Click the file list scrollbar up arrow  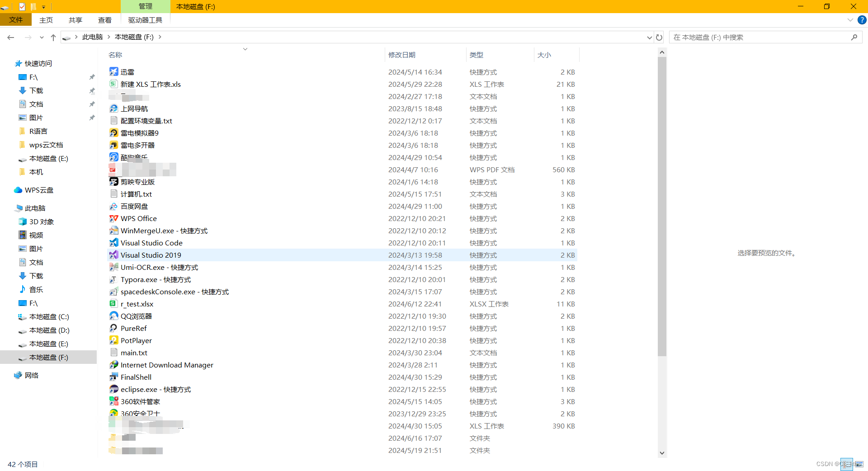[662, 52]
